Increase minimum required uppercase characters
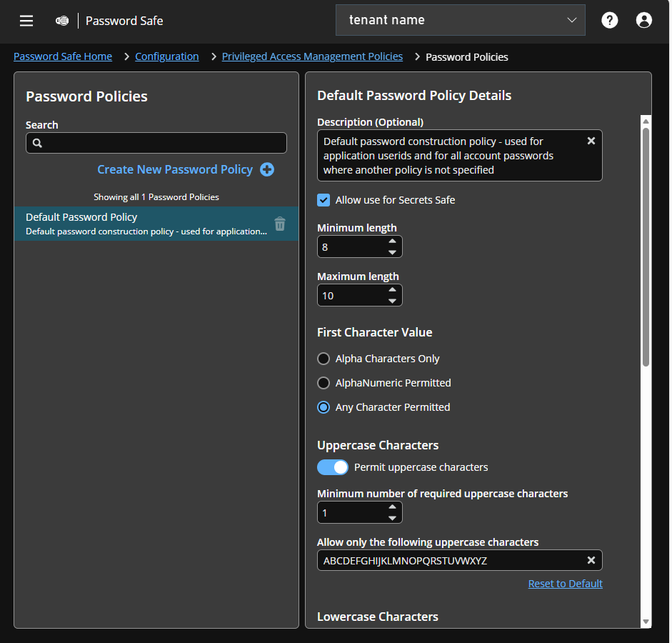The width and height of the screenshot is (672, 643). click(x=392, y=507)
